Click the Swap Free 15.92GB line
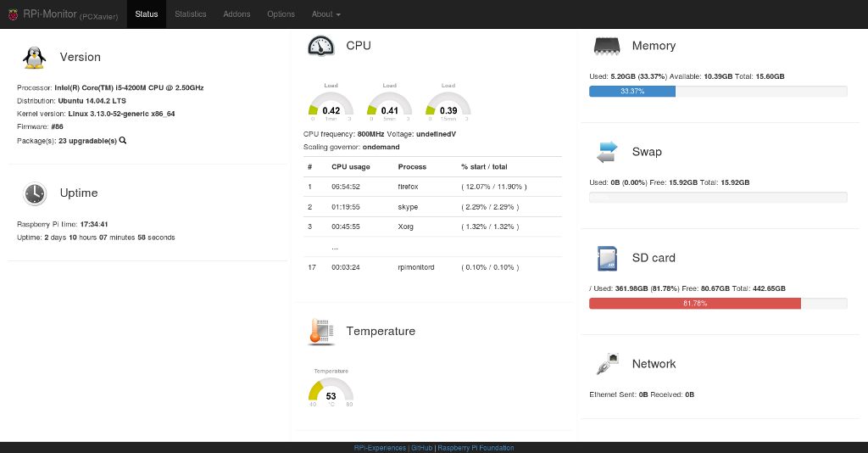868x453 pixels. (670, 182)
